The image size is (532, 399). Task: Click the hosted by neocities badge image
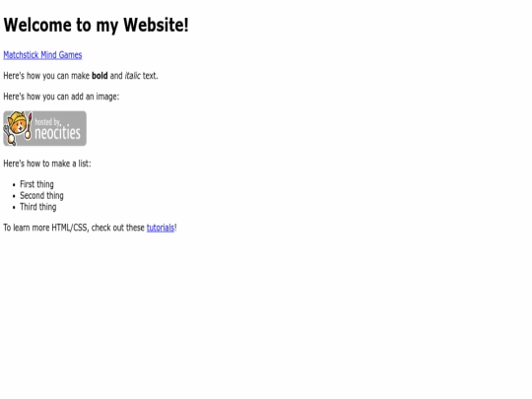[44, 128]
